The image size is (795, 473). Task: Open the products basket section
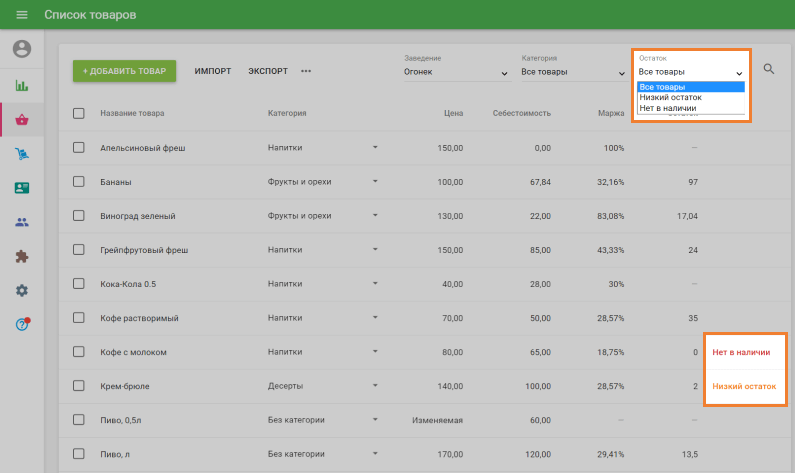coord(22,120)
